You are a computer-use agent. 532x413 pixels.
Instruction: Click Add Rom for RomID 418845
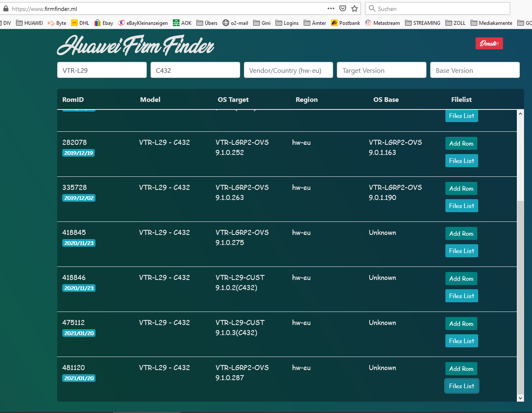(461, 234)
